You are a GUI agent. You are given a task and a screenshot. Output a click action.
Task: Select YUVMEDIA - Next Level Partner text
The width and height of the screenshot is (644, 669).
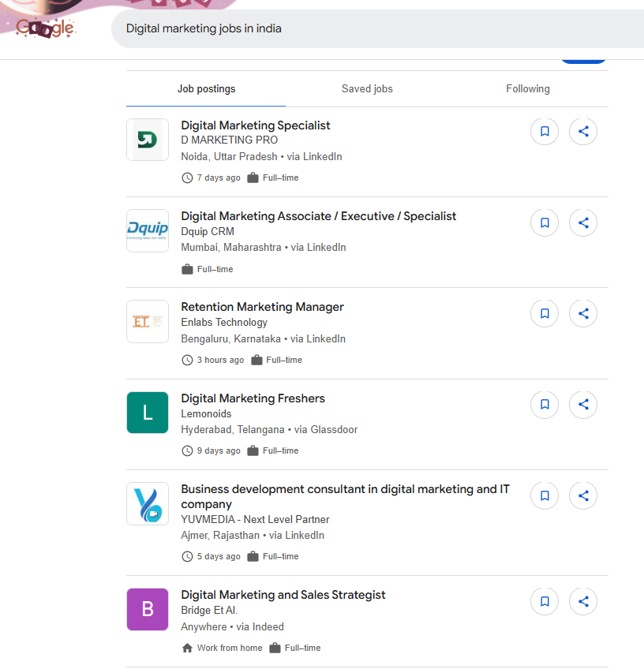pos(255,520)
